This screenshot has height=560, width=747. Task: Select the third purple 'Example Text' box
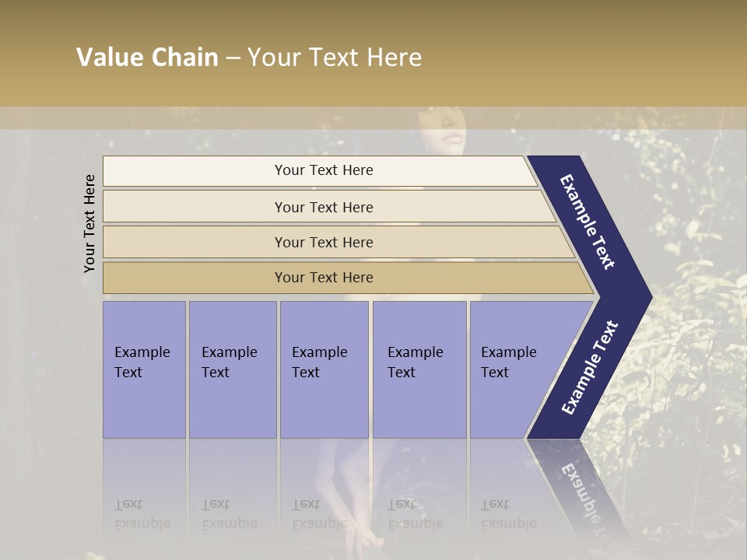pos(324,369)
